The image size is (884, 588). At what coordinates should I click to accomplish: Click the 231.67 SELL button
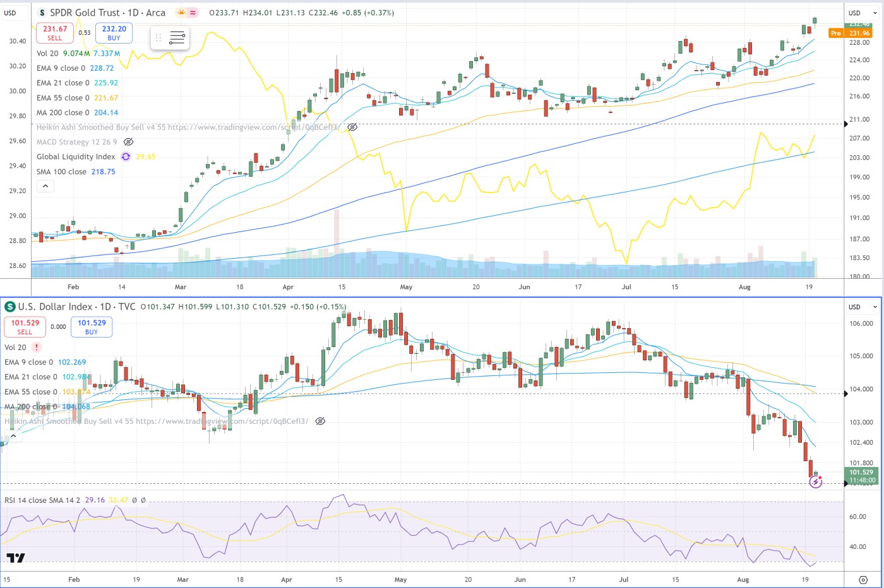[55, 33]
